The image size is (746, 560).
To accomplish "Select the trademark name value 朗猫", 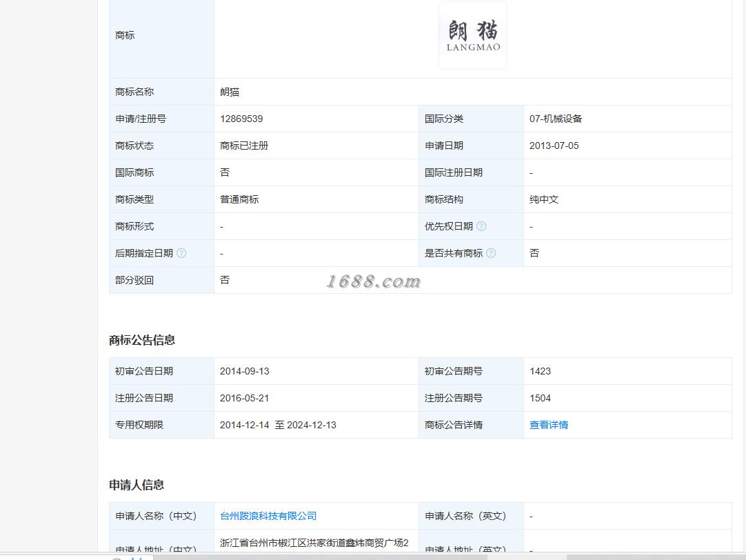I will (x=230, y=92).
